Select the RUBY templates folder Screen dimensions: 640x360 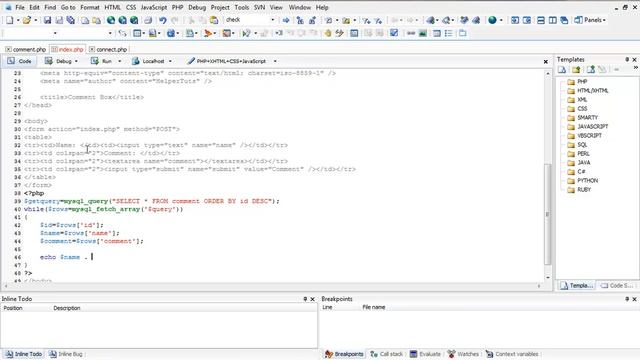[579, 189]
